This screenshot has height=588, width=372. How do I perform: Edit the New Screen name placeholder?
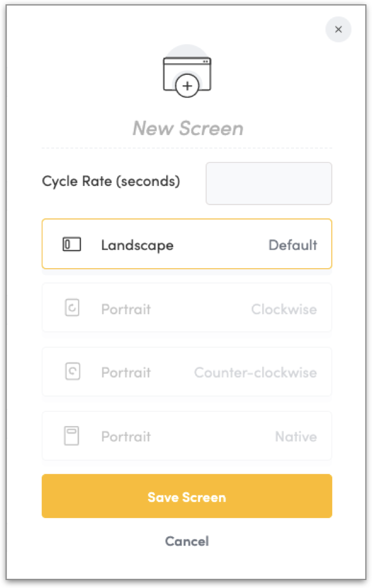[x=187, y=128]
